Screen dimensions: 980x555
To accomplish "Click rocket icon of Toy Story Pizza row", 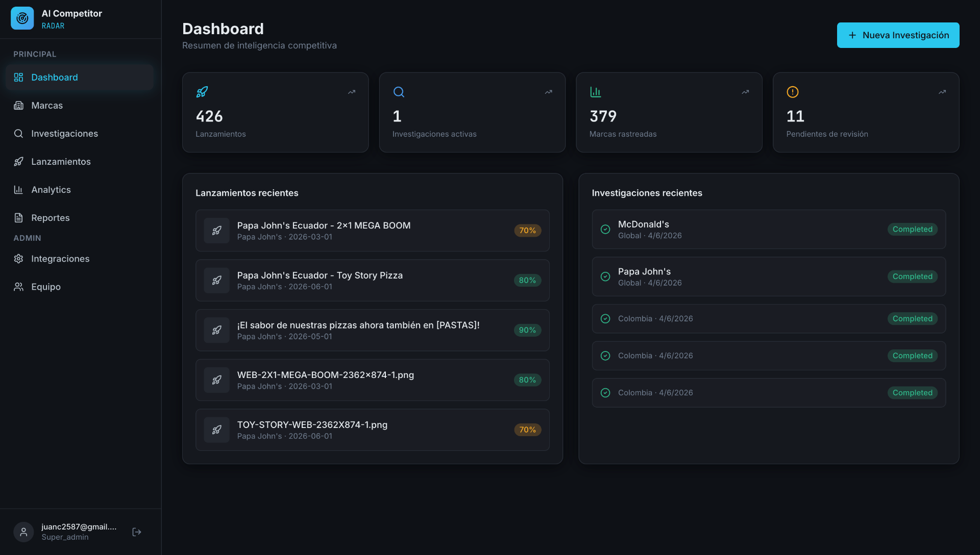I will point(217,281).
